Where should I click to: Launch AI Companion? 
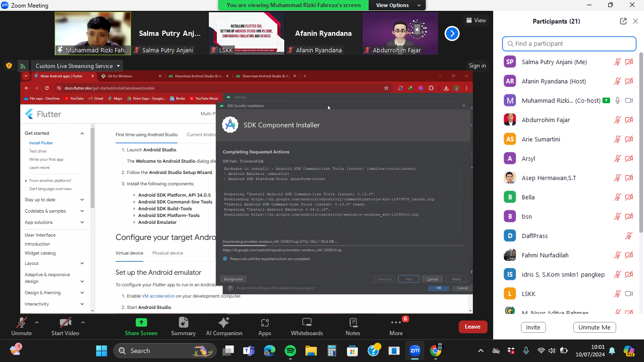pyautogui.click(x=224, y=327)
